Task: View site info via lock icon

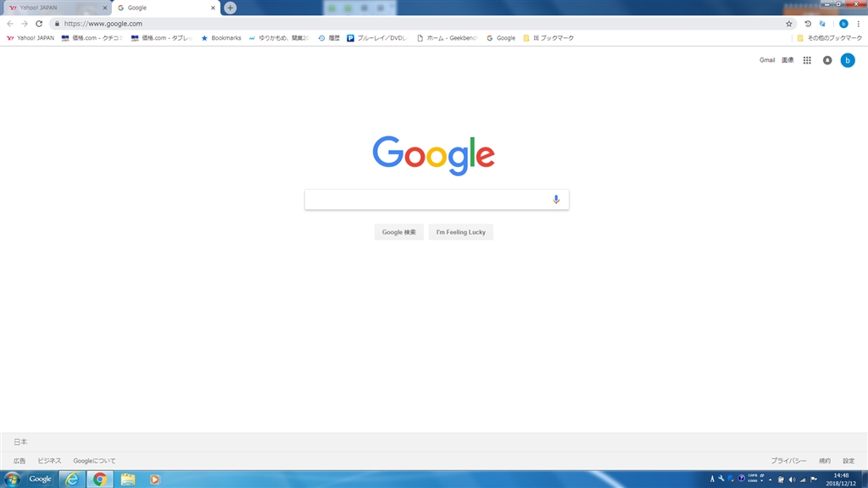Action: [x=57, y=24]
